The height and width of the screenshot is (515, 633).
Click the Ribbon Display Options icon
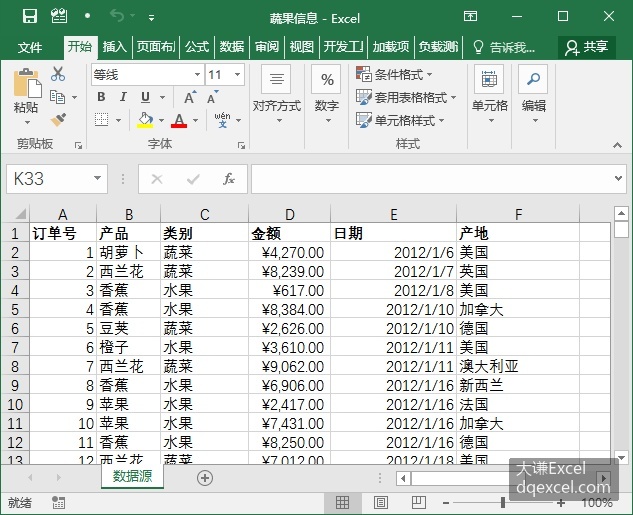pos(470,16)
